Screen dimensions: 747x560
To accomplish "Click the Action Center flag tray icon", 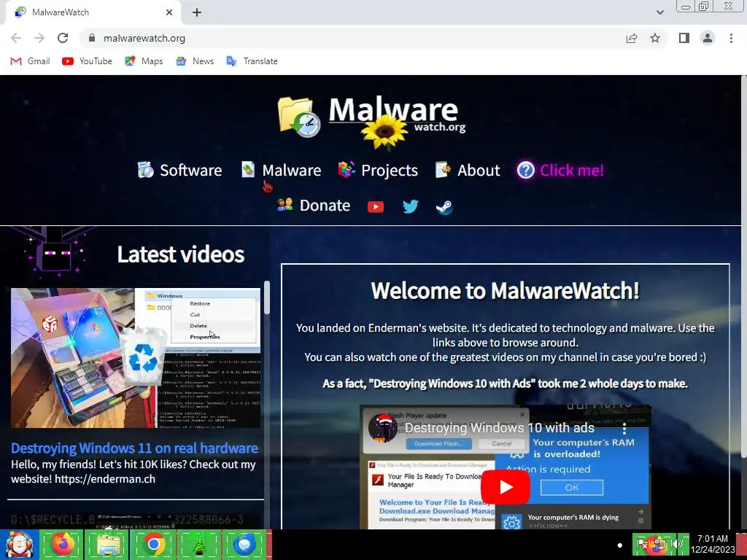I will click(641, 544).
